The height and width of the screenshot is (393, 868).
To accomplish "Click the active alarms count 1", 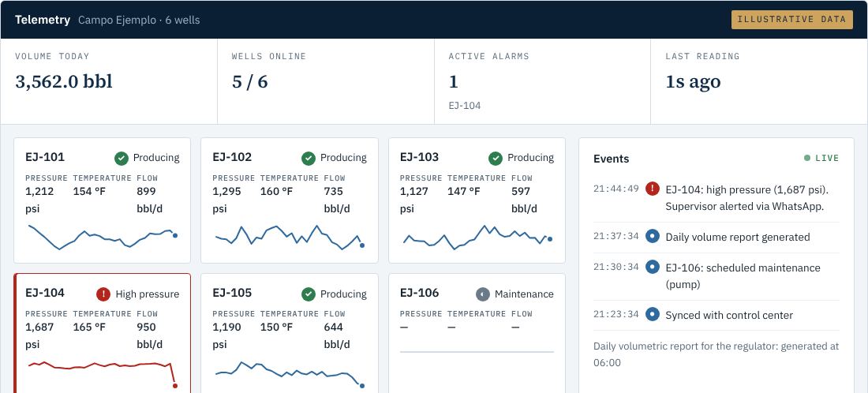I will tap(454, 81).
